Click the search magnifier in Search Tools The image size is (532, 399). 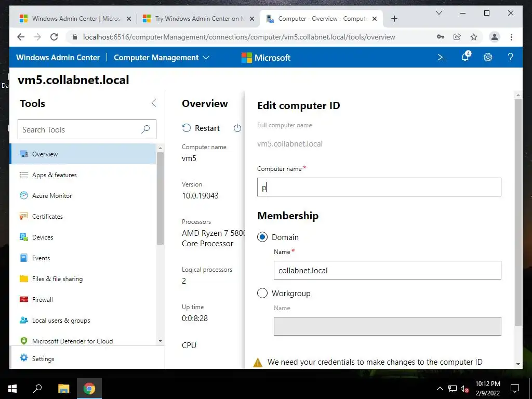145,129
